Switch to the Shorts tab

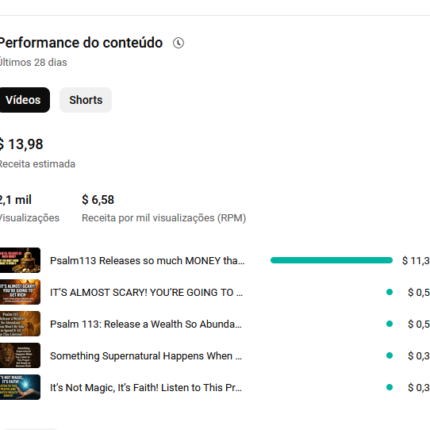click(86, 100)
